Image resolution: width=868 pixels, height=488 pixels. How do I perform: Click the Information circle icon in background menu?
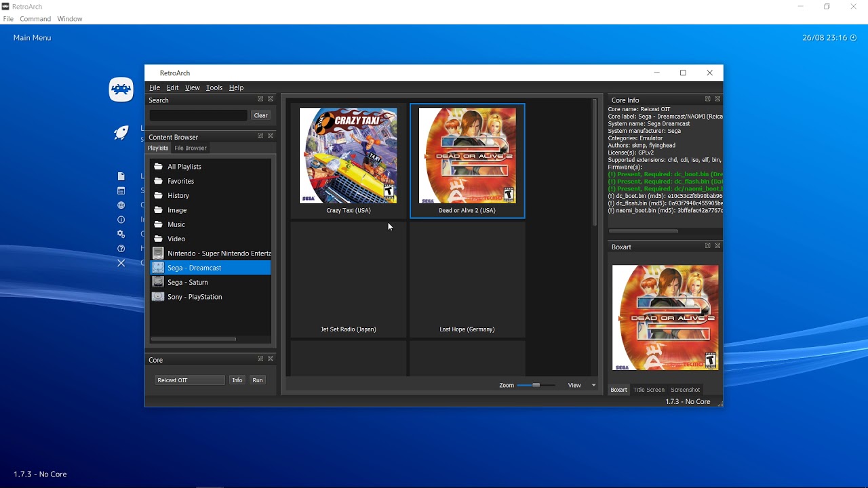tap(121, 220)
